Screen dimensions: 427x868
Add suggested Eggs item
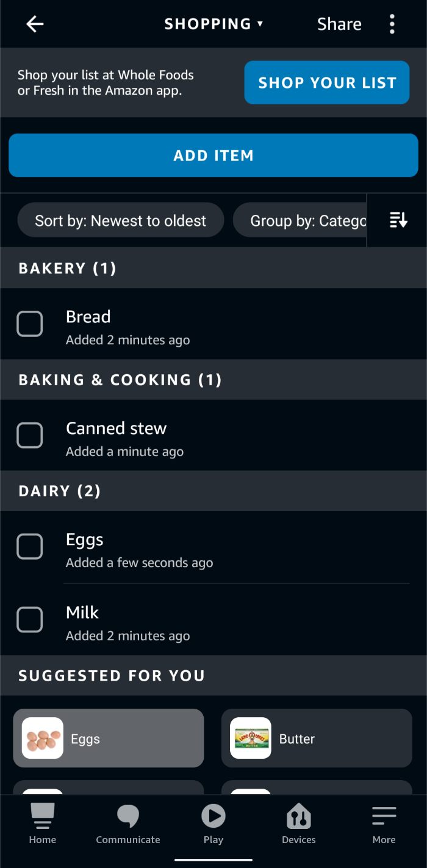point(109,739)
